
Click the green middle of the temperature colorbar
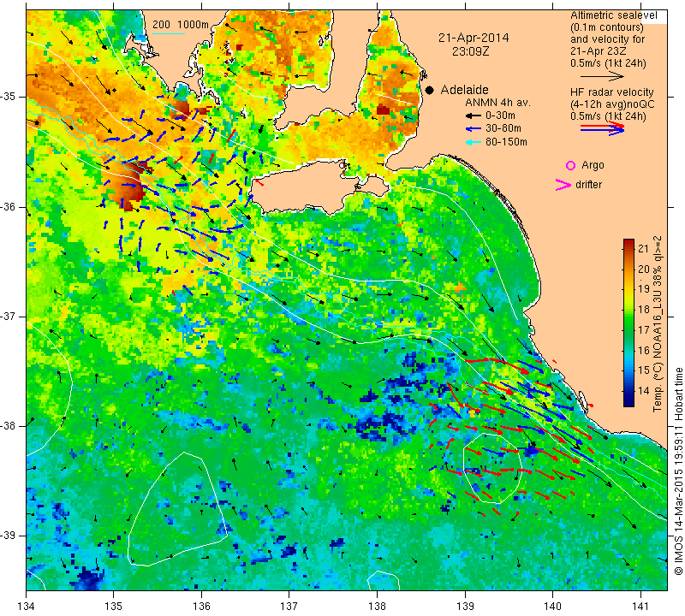[628, 323]
